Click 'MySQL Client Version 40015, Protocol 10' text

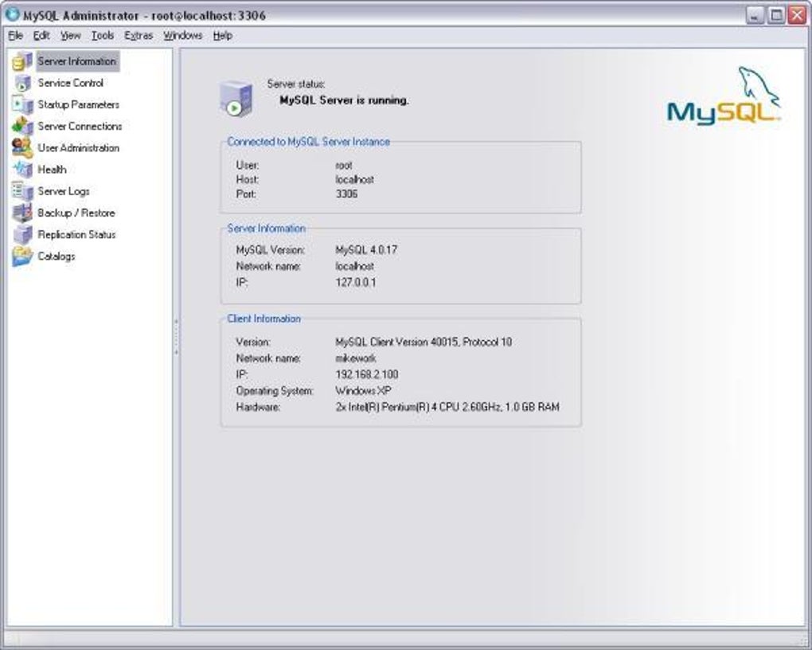[x=424, y=342]
